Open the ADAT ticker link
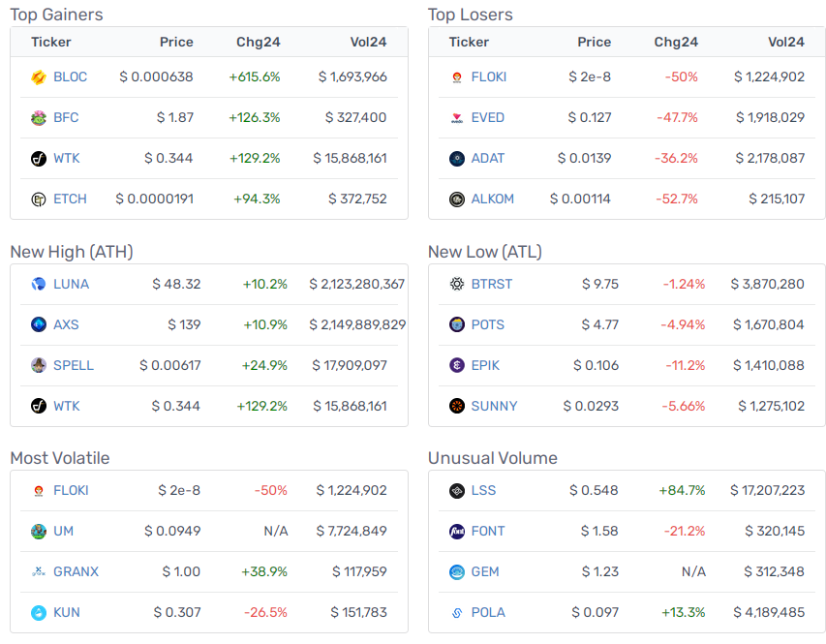This screenshot has width=826, height=644. click(x=487, y=158)
